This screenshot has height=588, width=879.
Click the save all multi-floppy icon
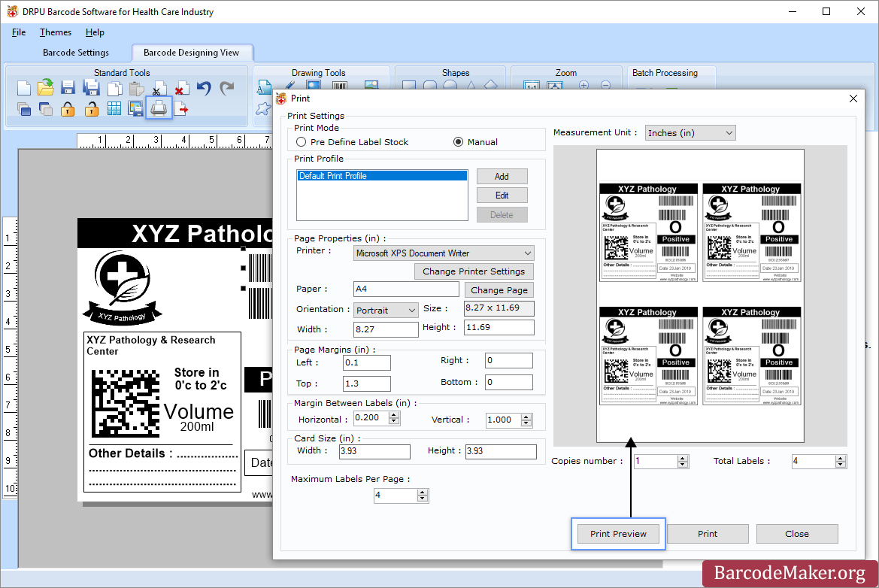(91, 88)
